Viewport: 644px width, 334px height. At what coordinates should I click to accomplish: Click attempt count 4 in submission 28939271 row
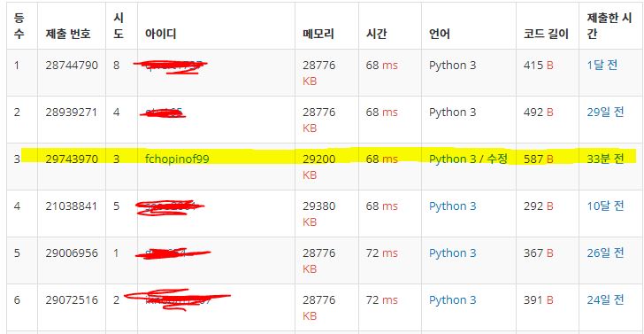click(x=117, y=112)
